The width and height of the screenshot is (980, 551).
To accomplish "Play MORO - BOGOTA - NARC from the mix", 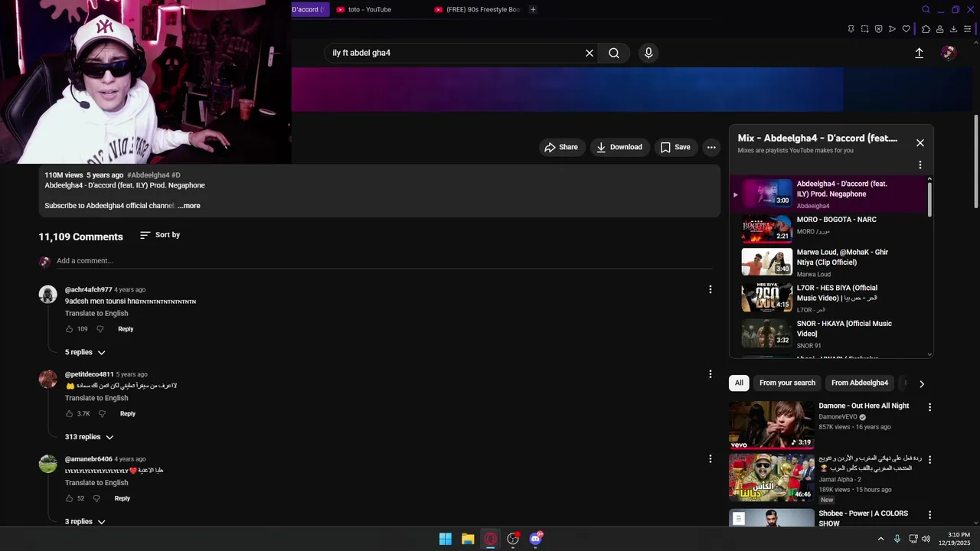I will click(x=830, y=228).
